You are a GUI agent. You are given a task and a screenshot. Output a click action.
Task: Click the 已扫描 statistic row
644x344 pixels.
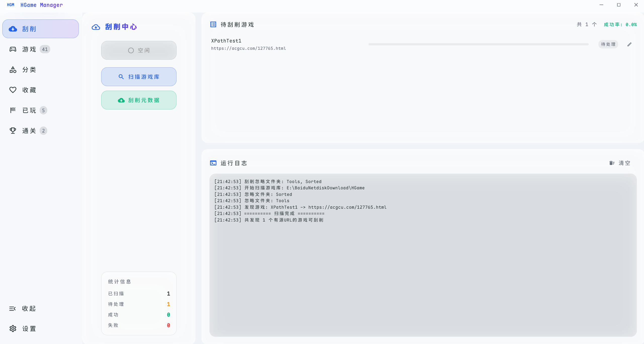(x=139, y=293)
